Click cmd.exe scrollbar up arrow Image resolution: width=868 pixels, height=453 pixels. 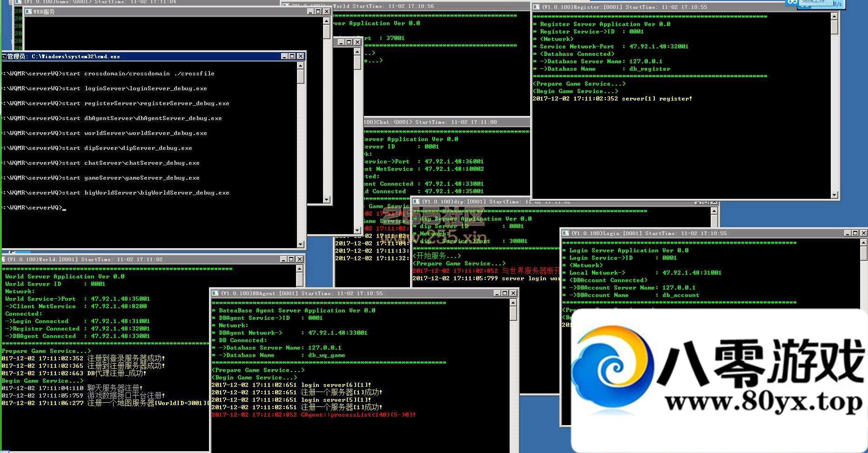[300, 66]
